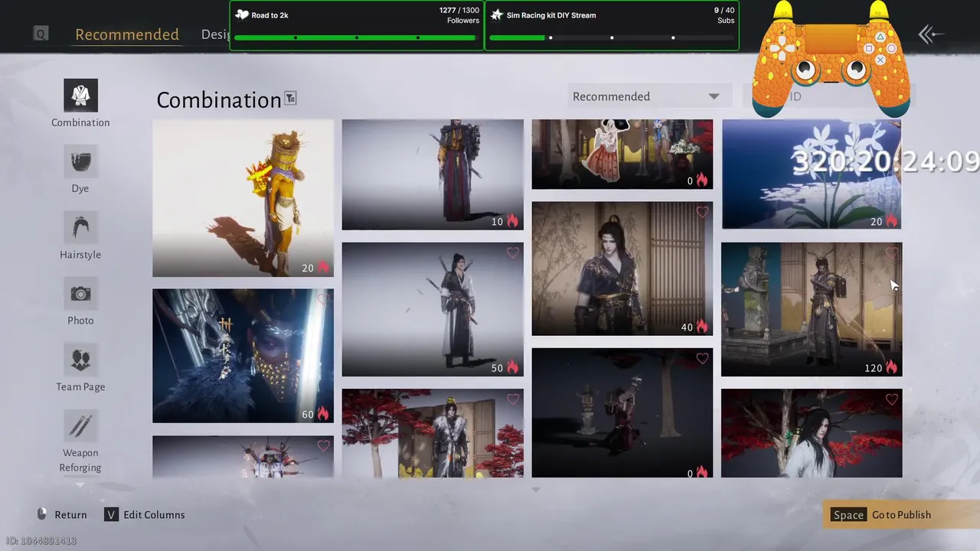Screen dimensions: 980x551
Task: Open the golden-masked character thumbnail
Action: pos(243,198)
